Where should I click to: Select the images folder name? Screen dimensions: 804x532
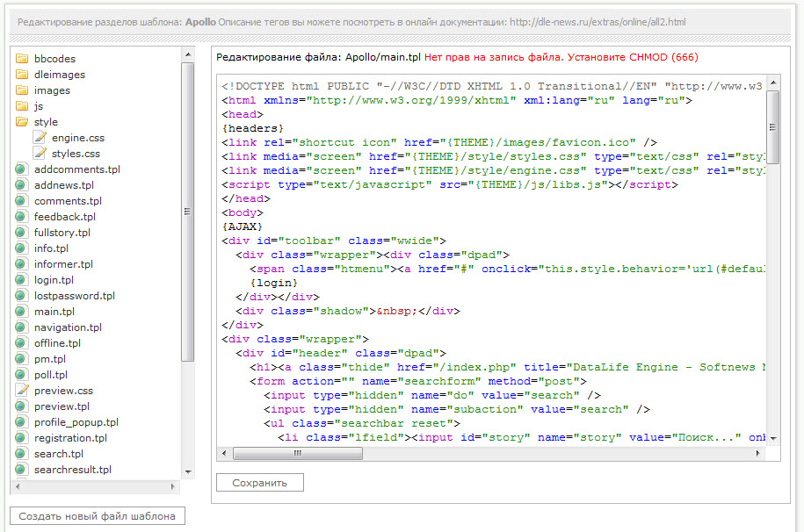point(53,90)
